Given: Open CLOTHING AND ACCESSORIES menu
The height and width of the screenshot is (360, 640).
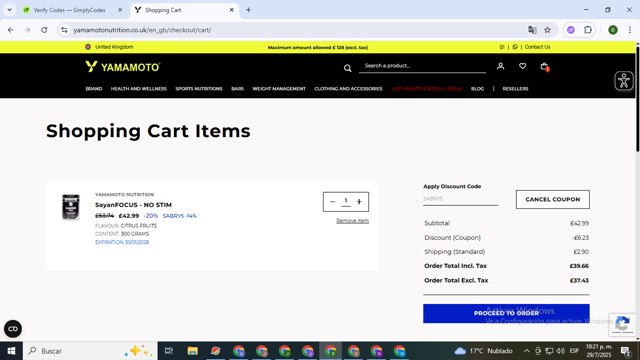Looking at the screenshot, I should (x=348, y=89).
